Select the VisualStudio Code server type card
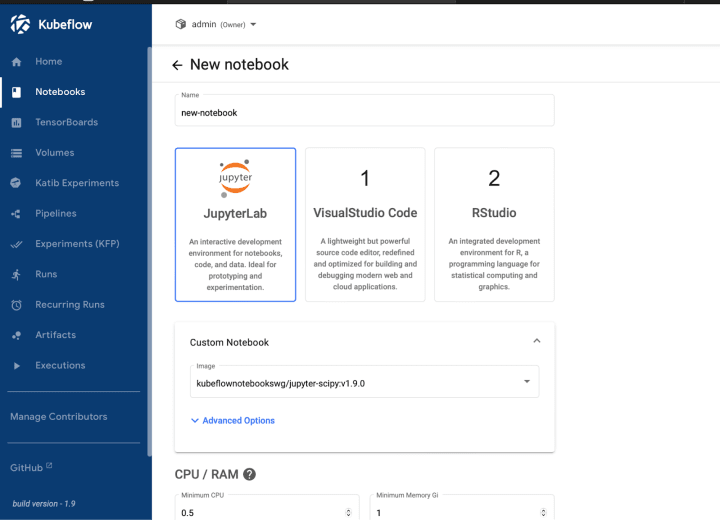This screenshot has width=720, height=520. click(x=365, y=225)
